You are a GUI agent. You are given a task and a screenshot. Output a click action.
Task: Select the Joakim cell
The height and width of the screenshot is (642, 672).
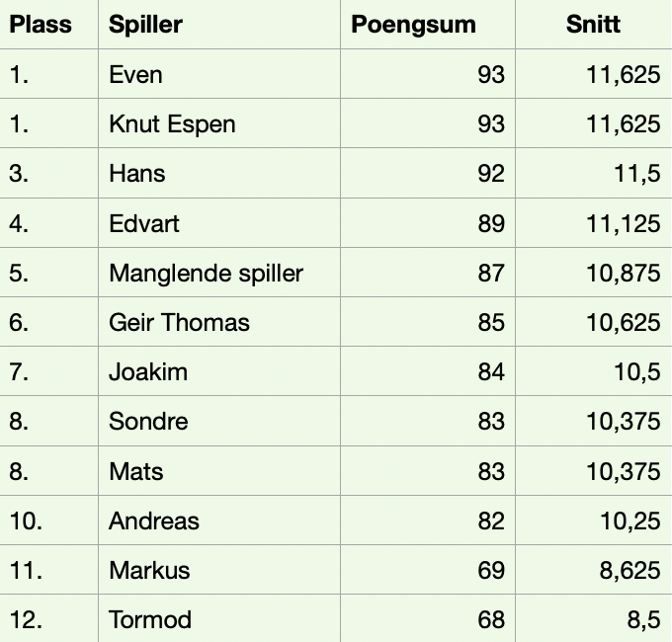coord(148,372)
